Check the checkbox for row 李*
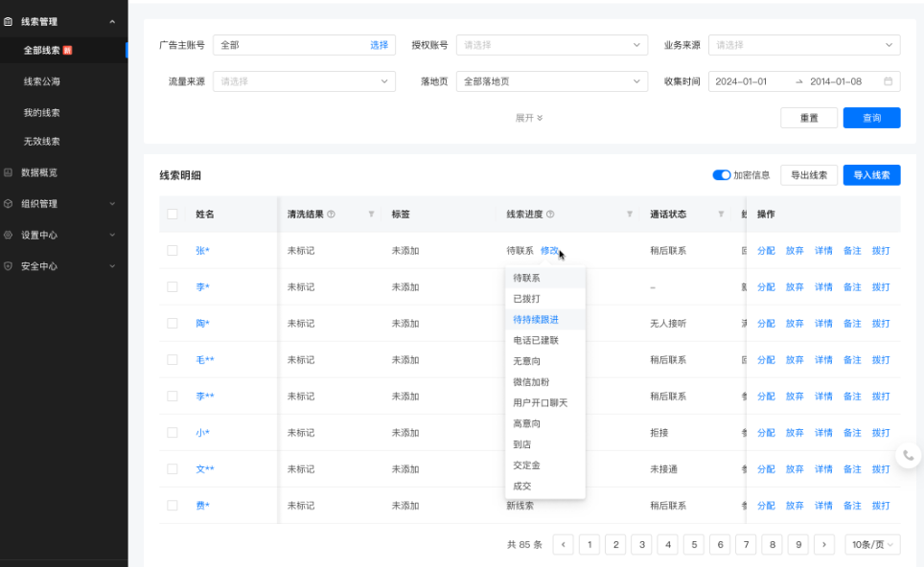This screenshot has width=924, height=567. (x=173, y=287)
